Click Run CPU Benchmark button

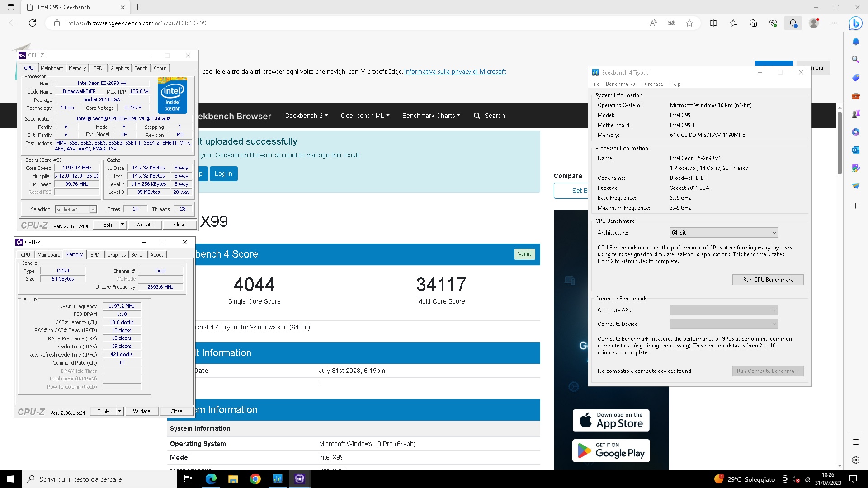pos(768,280)
